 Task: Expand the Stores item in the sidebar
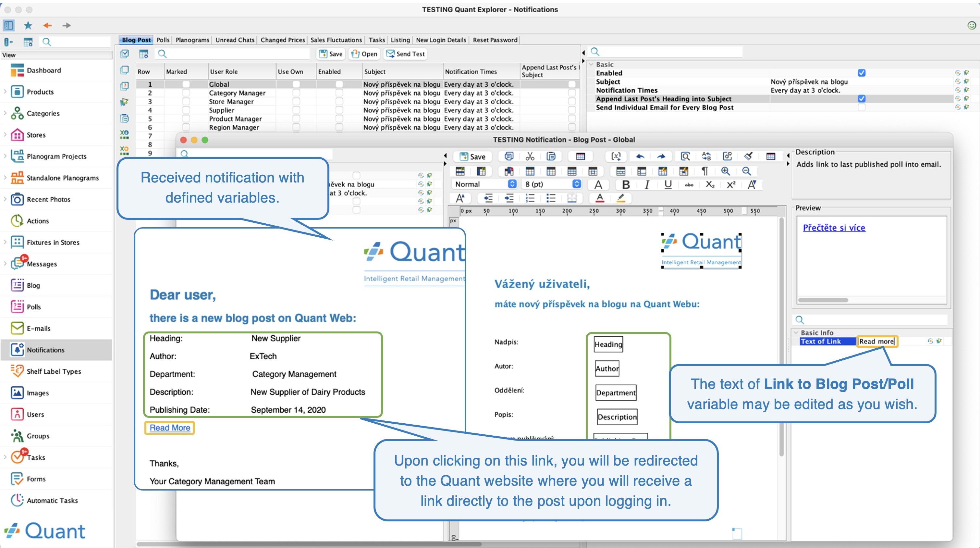click(x=5, y=135)
